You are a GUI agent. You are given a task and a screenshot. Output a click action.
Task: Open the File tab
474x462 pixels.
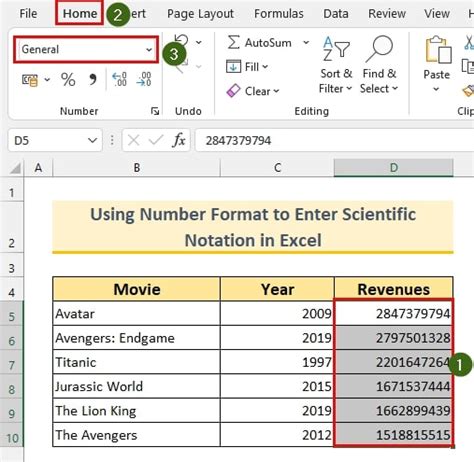[x=28, y=14]
